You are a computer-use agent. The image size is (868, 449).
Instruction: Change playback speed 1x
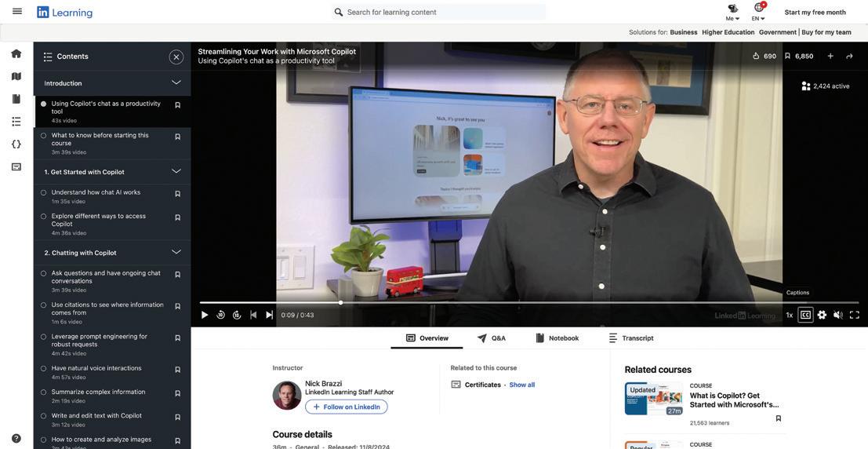point(790,315)
